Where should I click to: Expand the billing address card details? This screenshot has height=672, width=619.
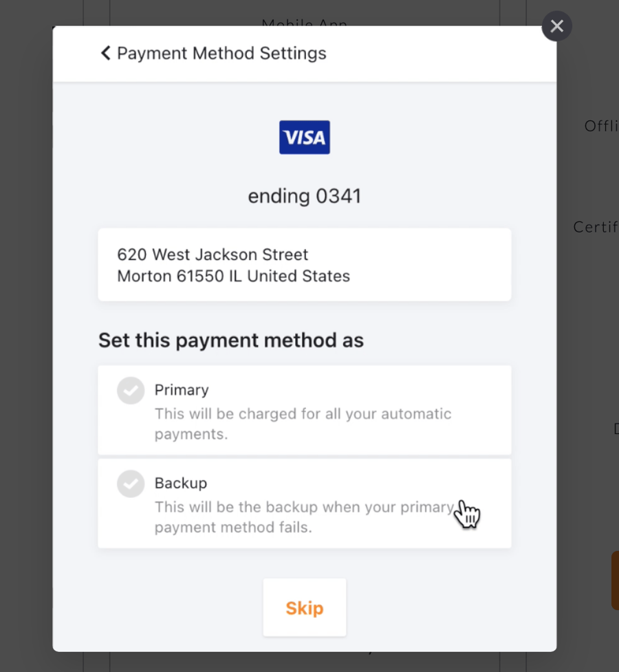pyautogui.click(x=305, y=264)
